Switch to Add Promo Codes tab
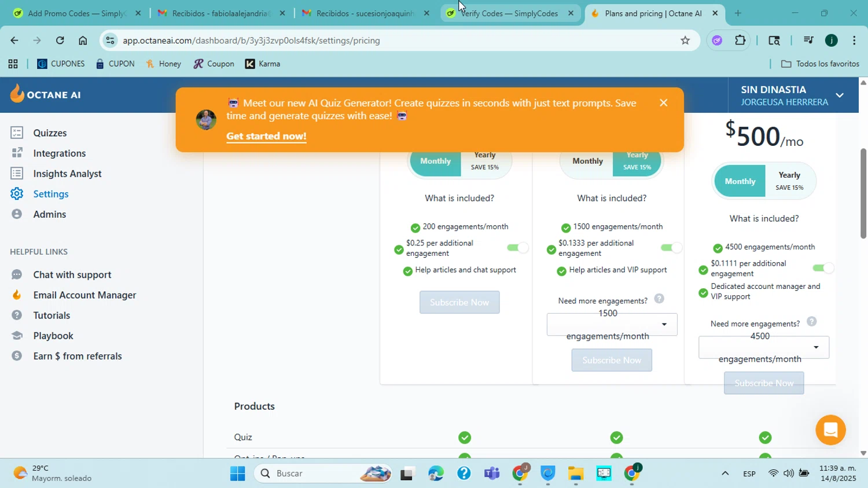This screenshot has width=868, height=488. [x=76, y=13]
